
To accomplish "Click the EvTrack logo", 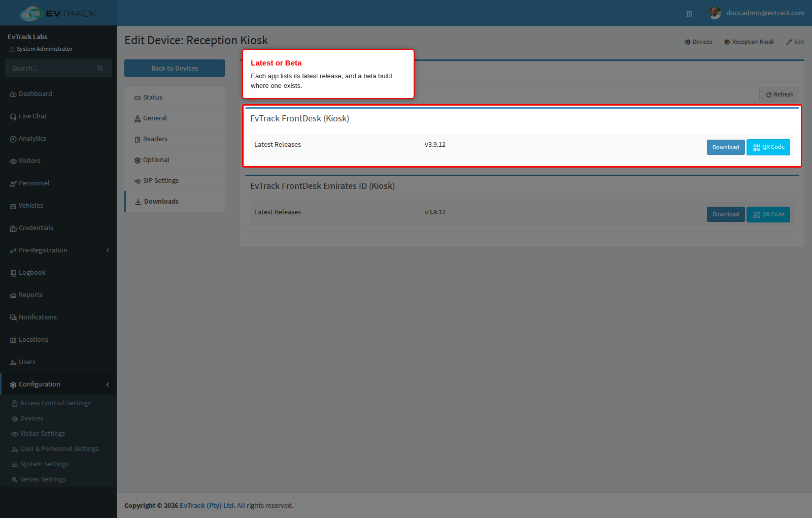I will [x=58, y=13].
